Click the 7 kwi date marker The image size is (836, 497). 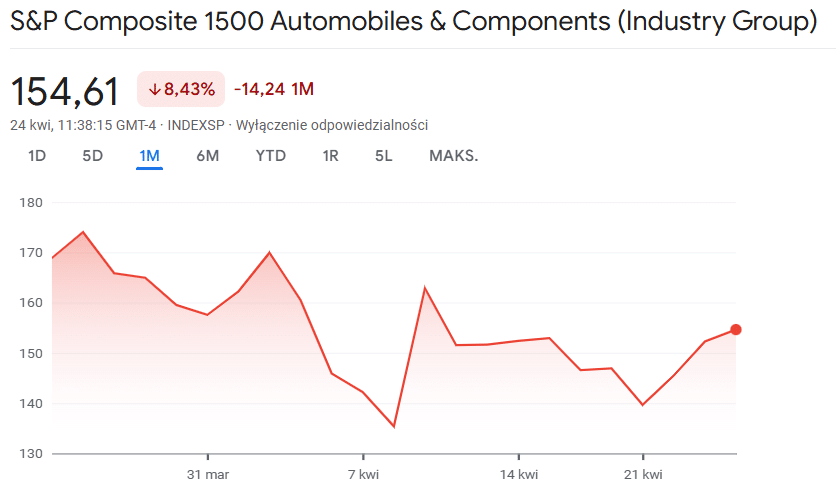(363, 473)
